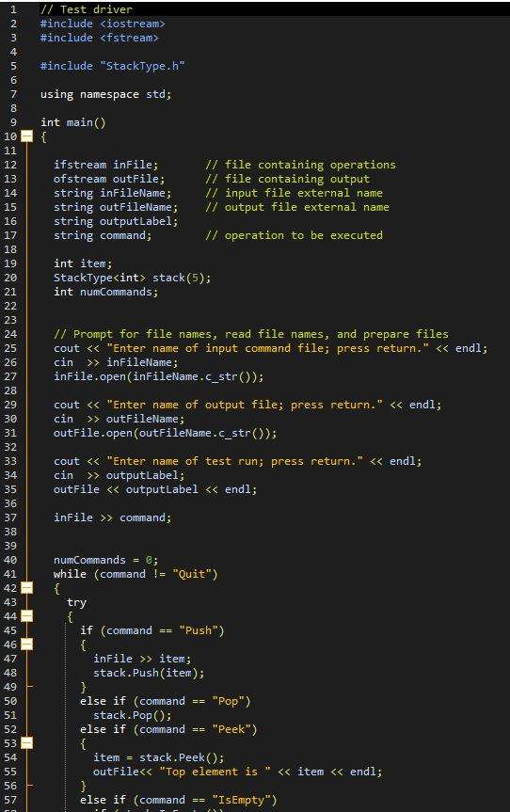Screen dimensions: 510x812
Task: Click the 'try' keyword on line 43
Action: coord(76,602)
